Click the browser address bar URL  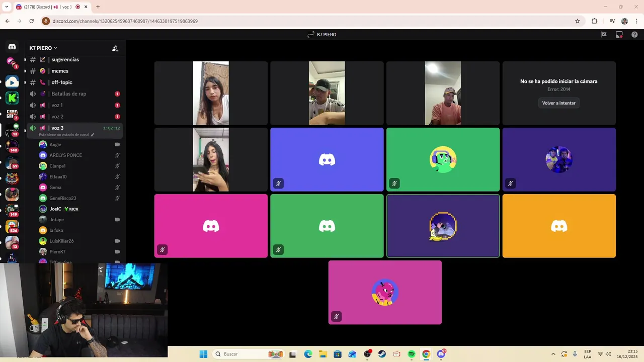(125, 21)
